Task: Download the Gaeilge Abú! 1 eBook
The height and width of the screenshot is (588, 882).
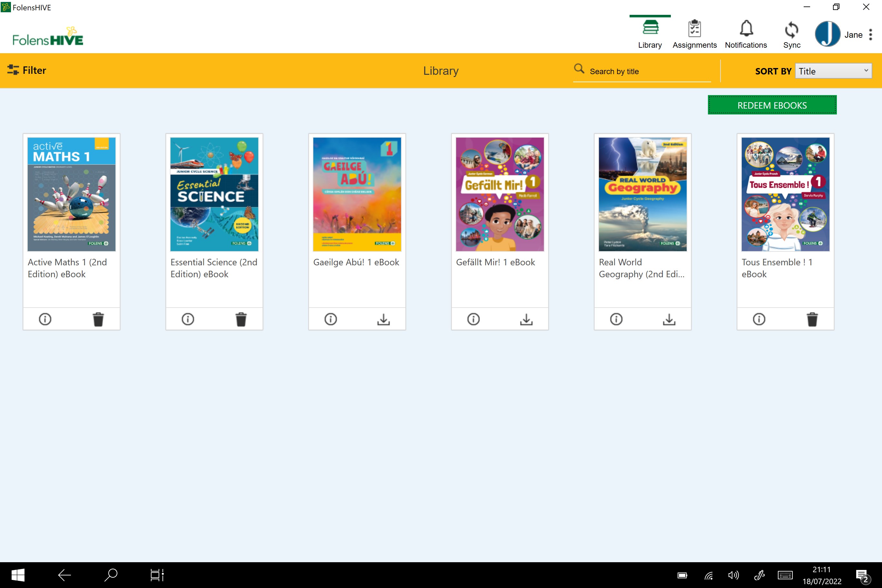Action: pos(383,319)
